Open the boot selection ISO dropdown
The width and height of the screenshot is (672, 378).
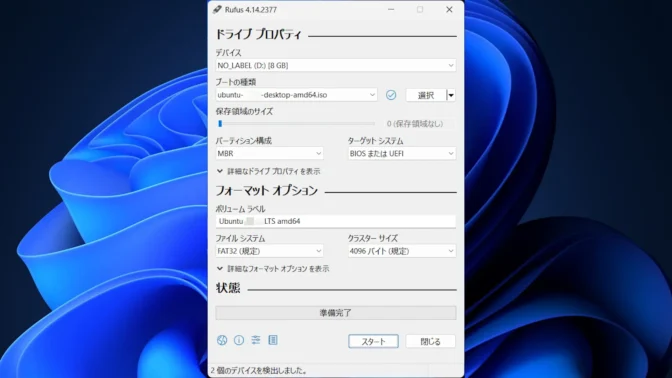pos(296,95)
